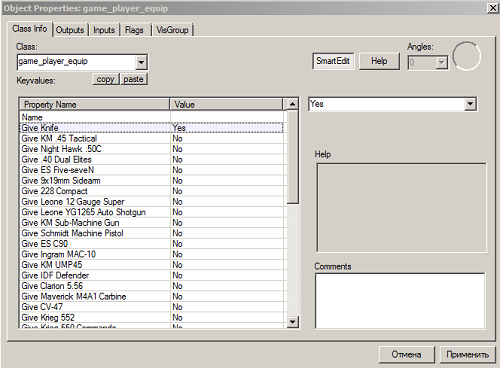Select the Give KM Sub-Machine Gun row
The height and width of the screenshot is (368, 500).
[152, 223]
